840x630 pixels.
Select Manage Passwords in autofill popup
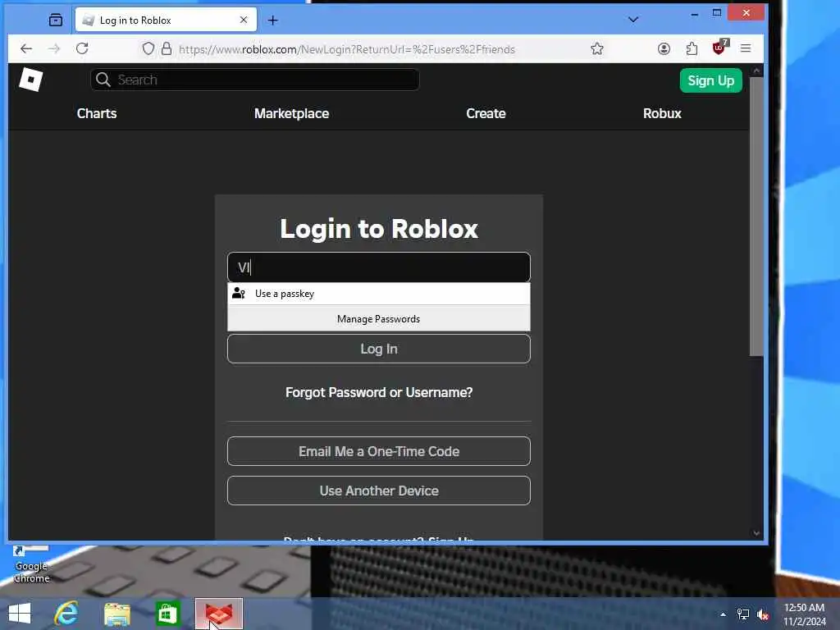(379, 319)
